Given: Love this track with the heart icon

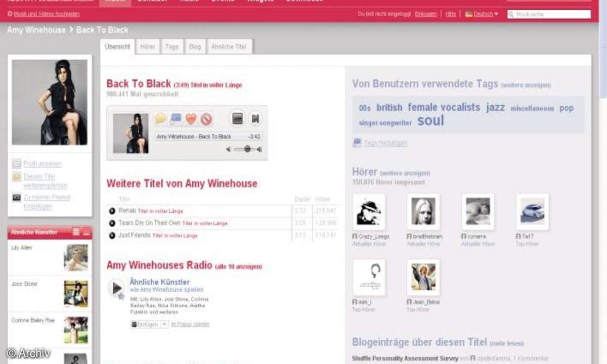Looking at the screenshot, I should click(x=191, y=119).
